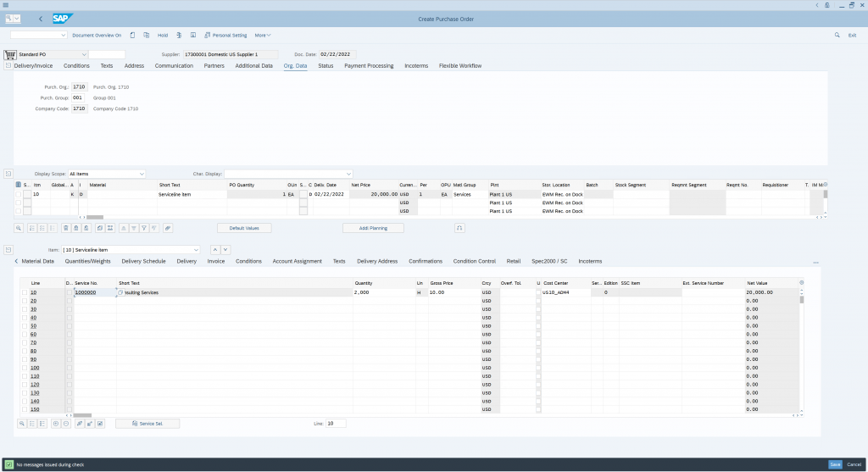The image size is (868, 472).
Task: Click the lock item icon
Action: point(76,228)
